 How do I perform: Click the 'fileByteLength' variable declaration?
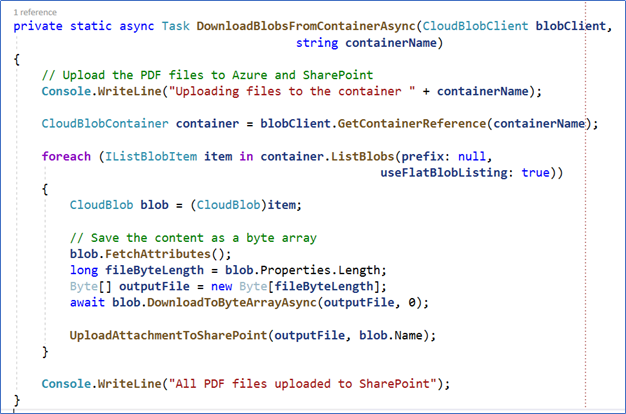coord(155,270)
